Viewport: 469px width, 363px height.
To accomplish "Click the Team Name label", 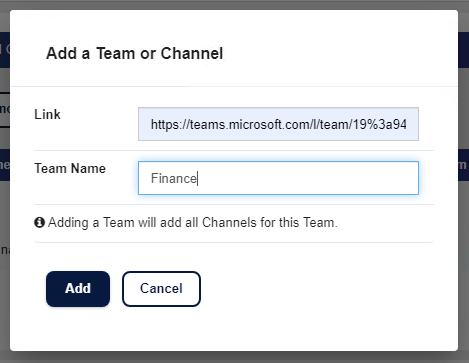I will (x=70, y=168).
